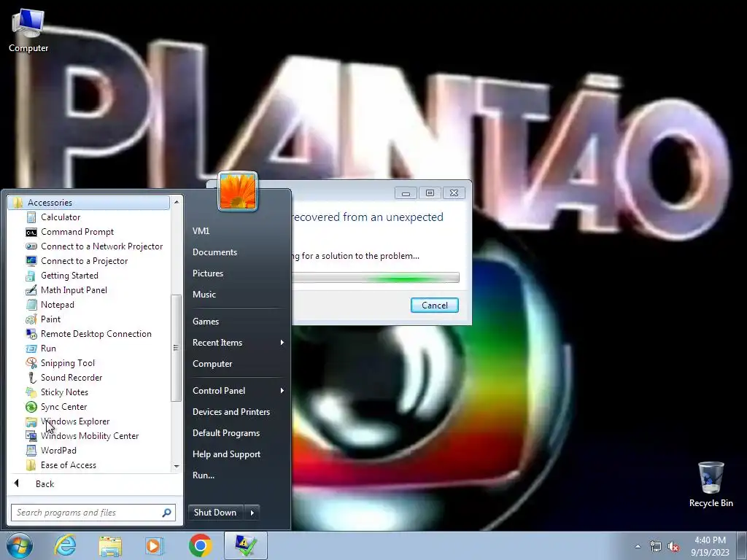The image size is (747, 560).
Task: Click the programs list scrollbar thumb
Action: pyautogui.click(x=177, y=348)
